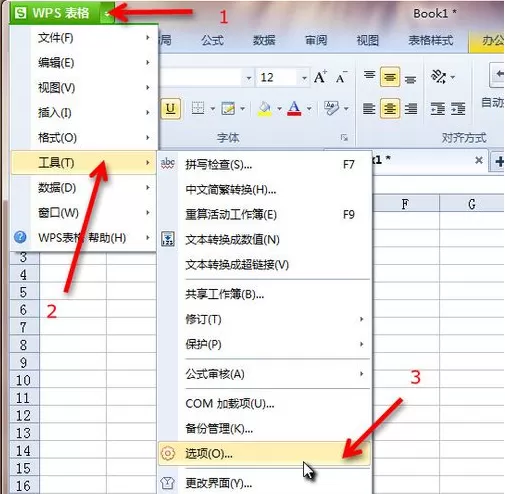Choose 重算活动工作簿(E)

[265, 214]
